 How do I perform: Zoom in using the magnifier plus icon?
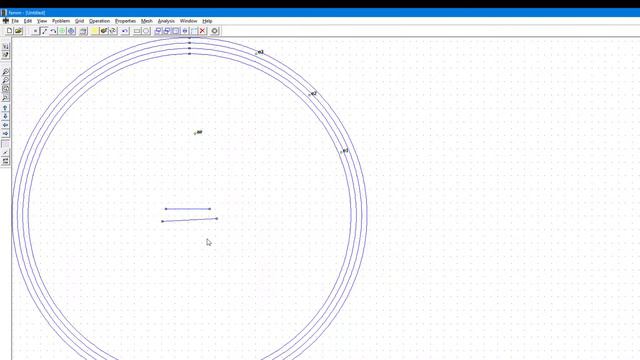5,72
